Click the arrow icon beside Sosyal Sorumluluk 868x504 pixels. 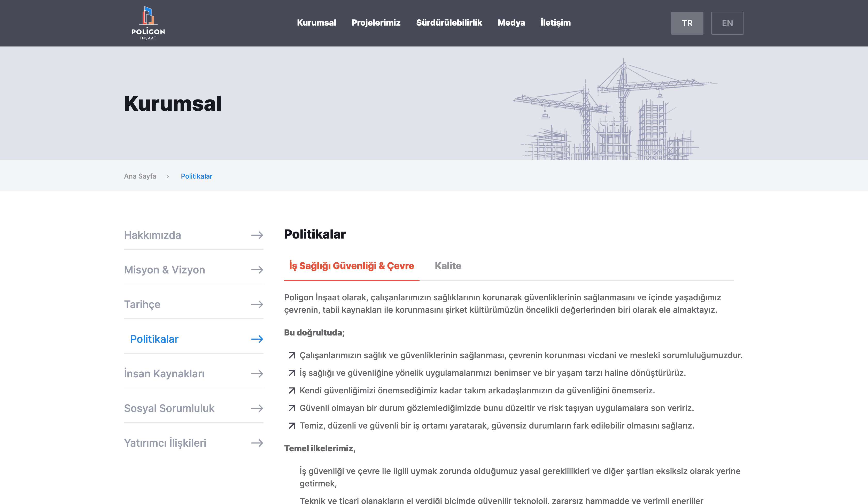257,408
